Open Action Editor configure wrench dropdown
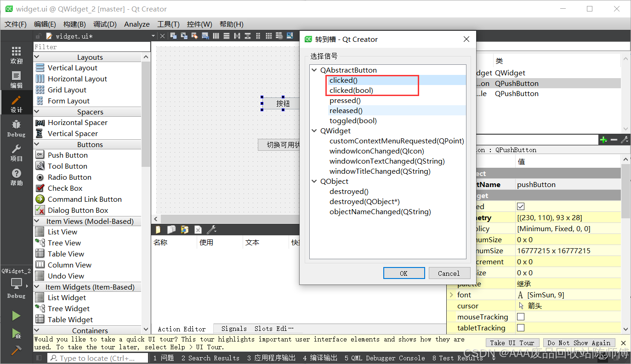The width and height of the screenshot is (631, 364). click(211, 229)
